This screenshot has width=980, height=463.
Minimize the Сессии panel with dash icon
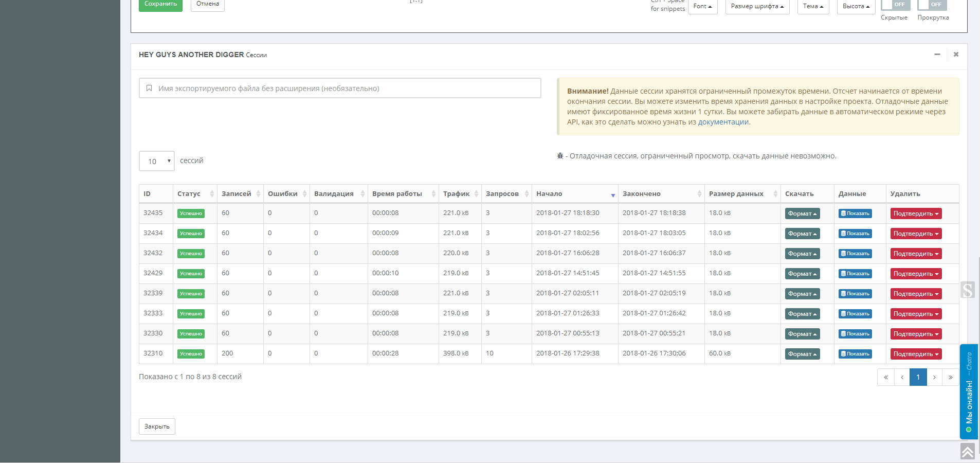point(937,55)
